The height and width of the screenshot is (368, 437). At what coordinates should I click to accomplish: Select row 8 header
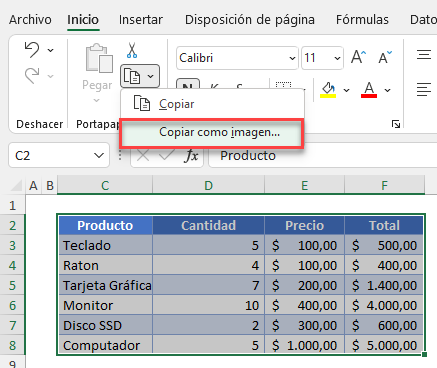click(x=12, y=345)
